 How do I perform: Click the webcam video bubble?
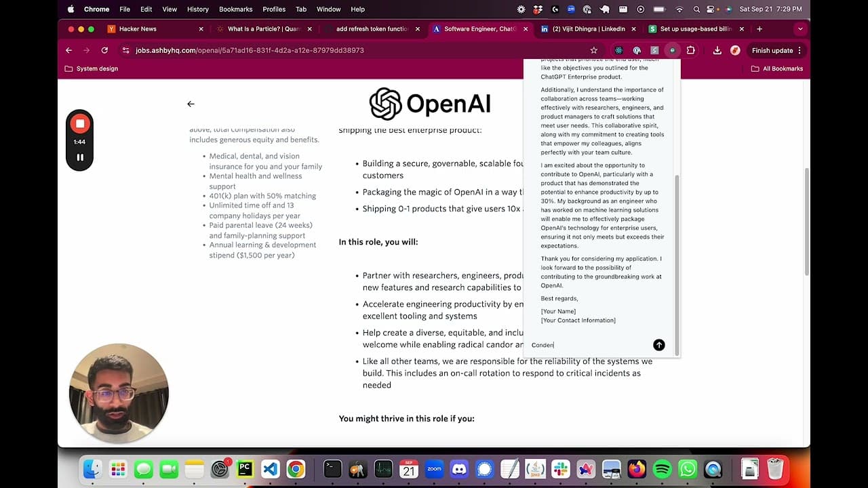119,393
